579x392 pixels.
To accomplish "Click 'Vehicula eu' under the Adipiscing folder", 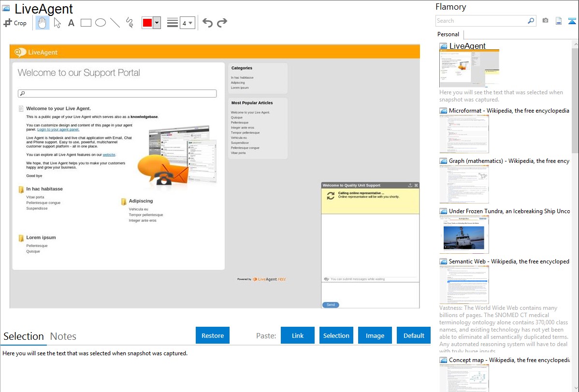I will coord(139,209).
